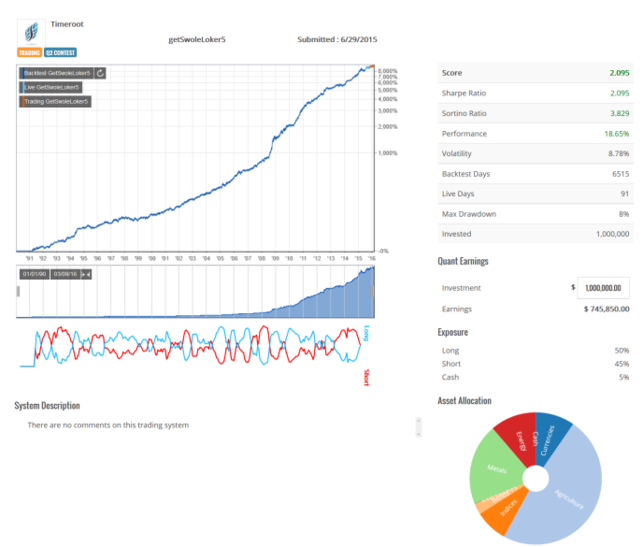Image resolution: width=643 pixels, height=547 pixels.
Task: Select the getSwoleLoker5 system title
Action: click(x=197, y=39)
